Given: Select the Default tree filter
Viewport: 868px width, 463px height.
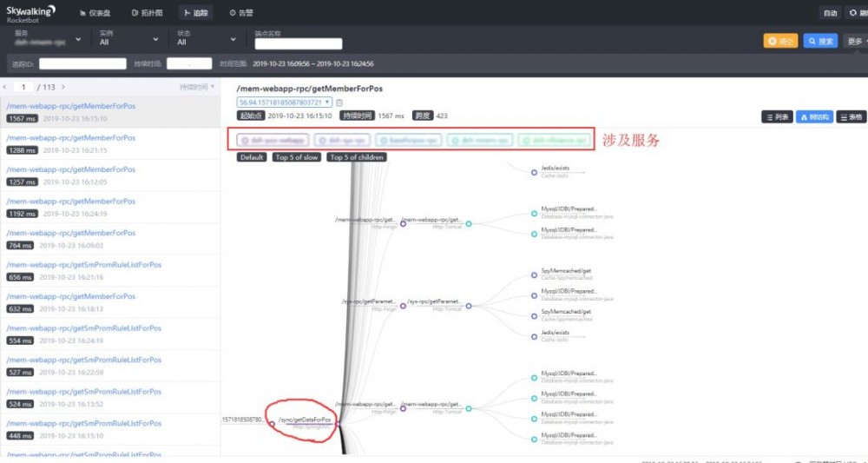Looking at the screenshot, I should 252,157.
